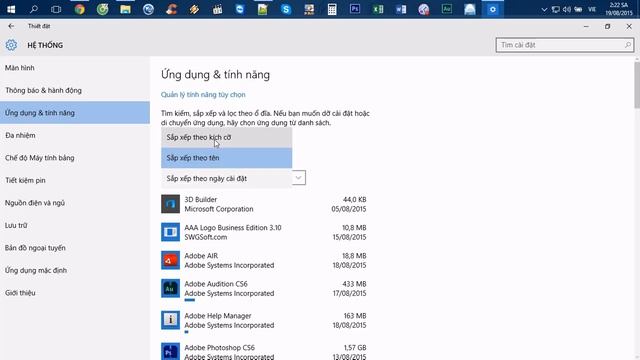Open Task View from the taskbar

tap(56, 9)
